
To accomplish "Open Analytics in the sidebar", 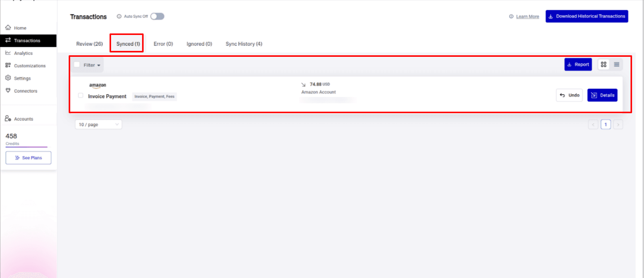I will point(23,53).
